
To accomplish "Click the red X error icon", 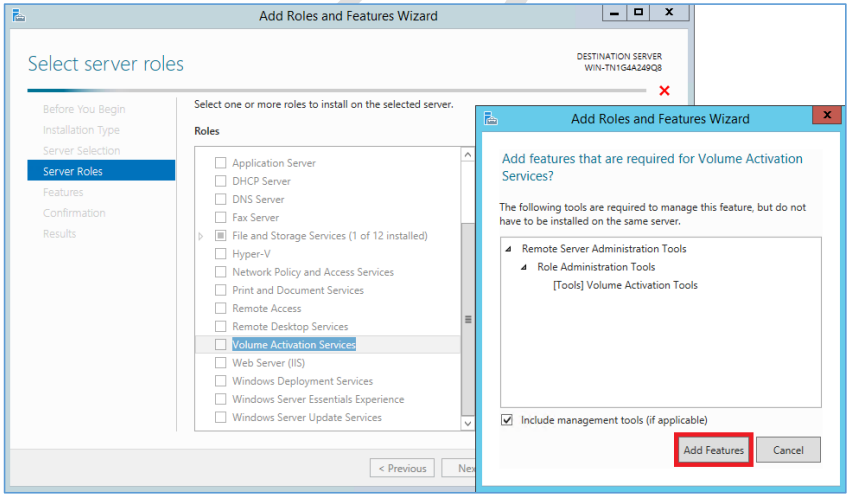I will pos(664,91).
